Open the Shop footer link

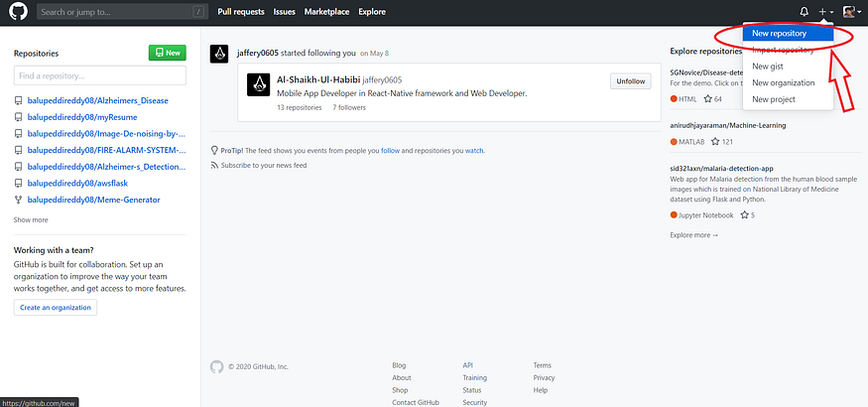pyautogui.click(x=400, y=390)
